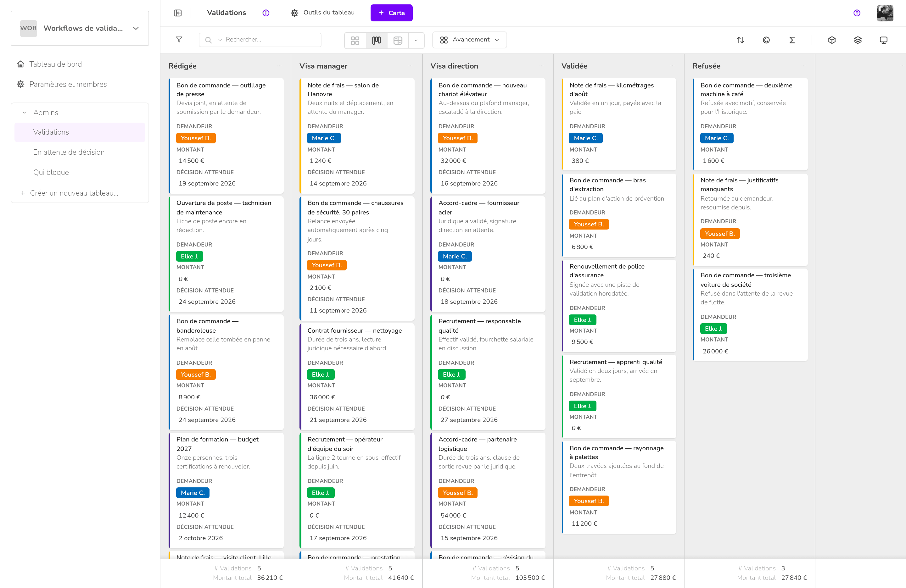906x588 pixels.
Task: Open card Note de frais — justificatifs manquants
Action: click(x=750, y=219)
